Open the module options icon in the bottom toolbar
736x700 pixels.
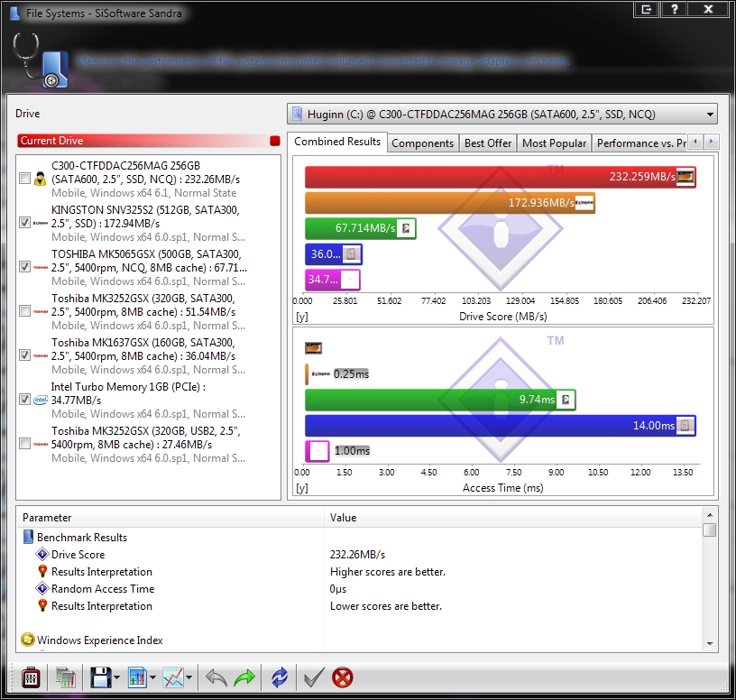[x=31, y=677]
